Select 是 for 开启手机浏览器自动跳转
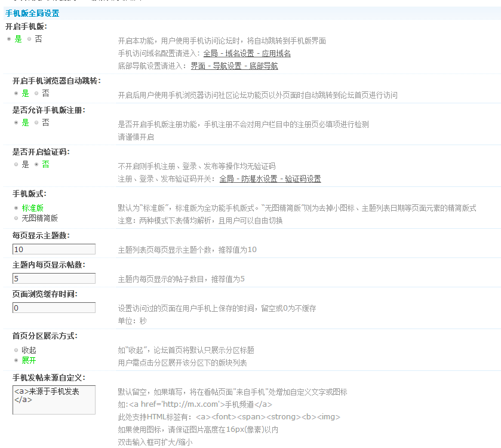Screen dimensions: 501x448 (x=16, y=93)
